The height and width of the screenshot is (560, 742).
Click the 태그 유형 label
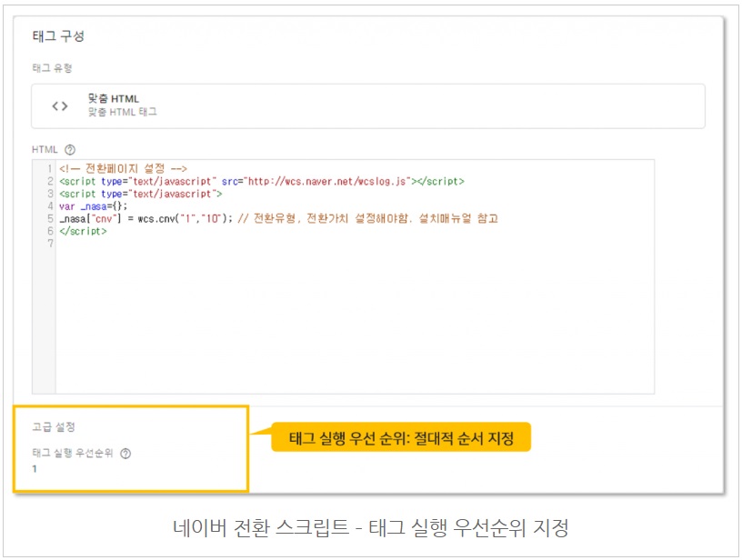point(52,68)
